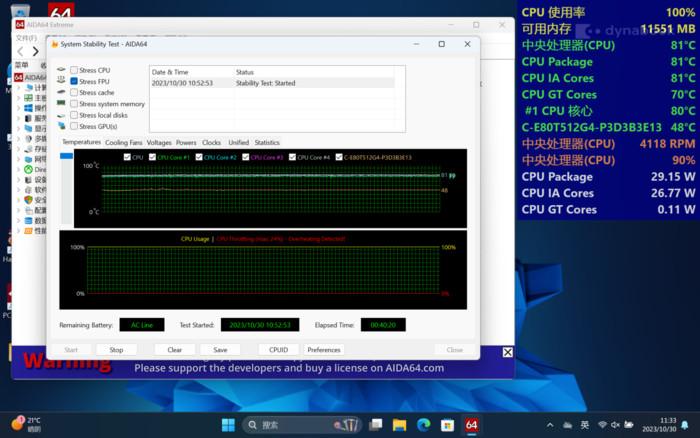700x438 pixels.
Task: Click the blue graph slider handle
Action: (67, 156)
